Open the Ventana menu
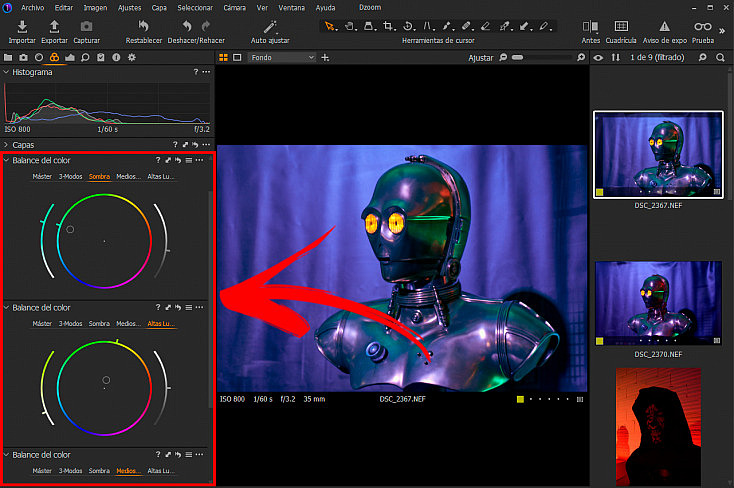Image resolution: width=734 pixels, height=488 pixels. click(291, 7)
